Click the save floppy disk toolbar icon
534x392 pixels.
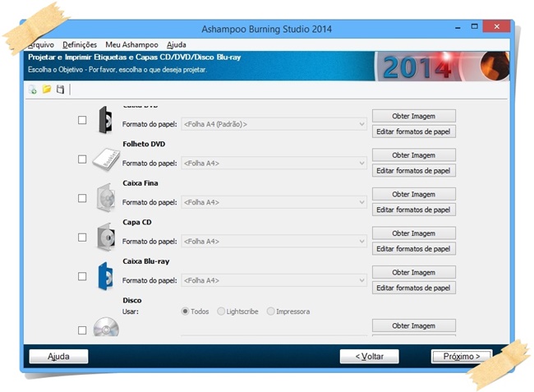pyautogui.click(x=60, y=90)
